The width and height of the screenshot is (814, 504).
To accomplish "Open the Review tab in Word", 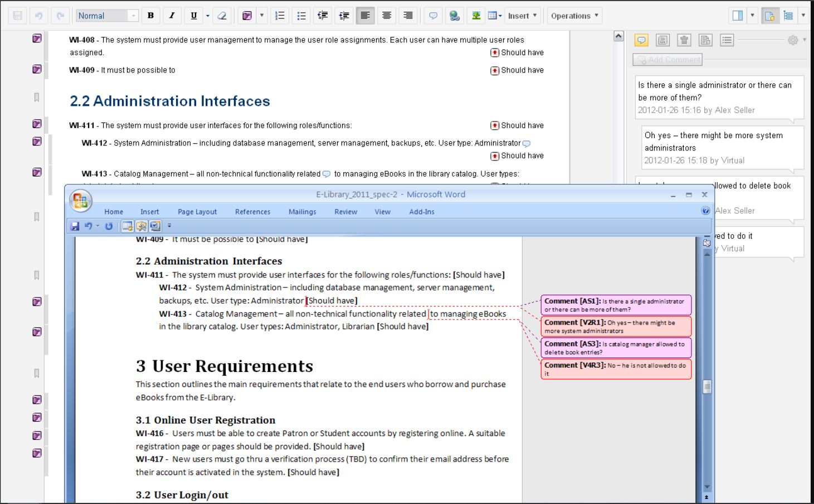I will tap(345, 212).
